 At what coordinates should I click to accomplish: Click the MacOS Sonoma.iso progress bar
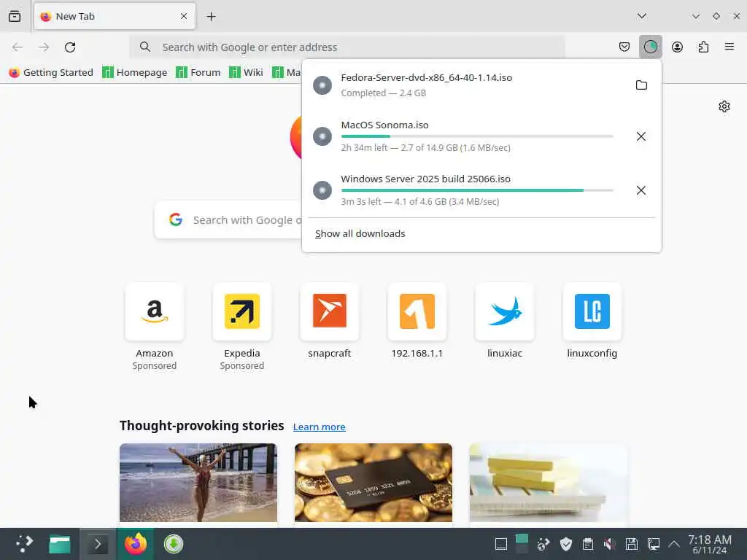coord(477,136)
